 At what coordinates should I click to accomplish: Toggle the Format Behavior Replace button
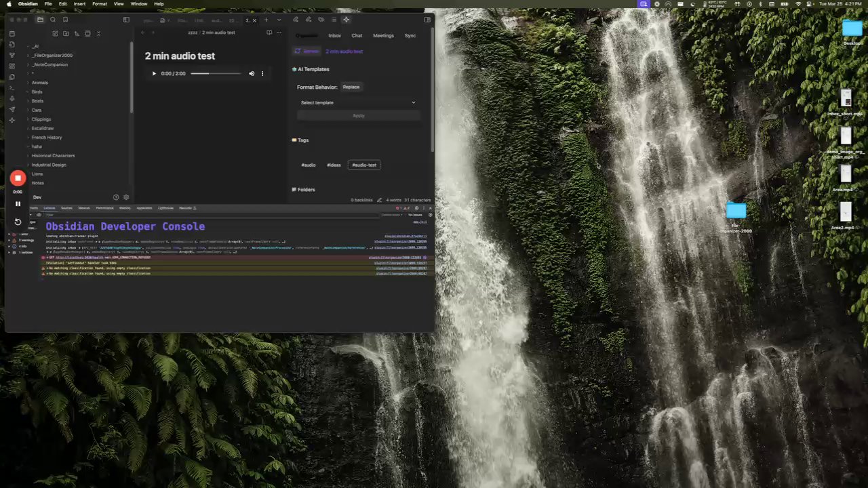351,87
